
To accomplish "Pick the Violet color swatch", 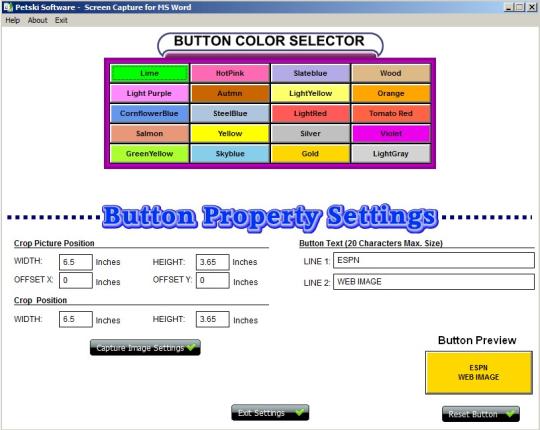I will 391,134.
